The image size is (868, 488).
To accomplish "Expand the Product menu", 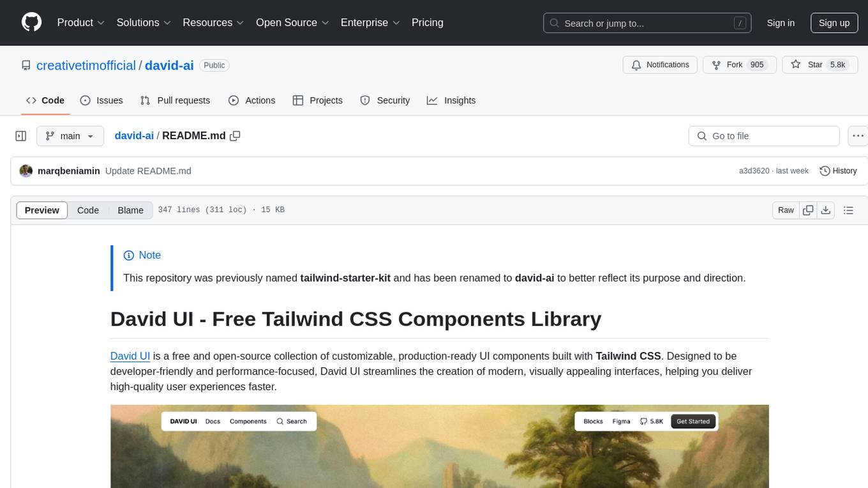I will click(81, 22).
